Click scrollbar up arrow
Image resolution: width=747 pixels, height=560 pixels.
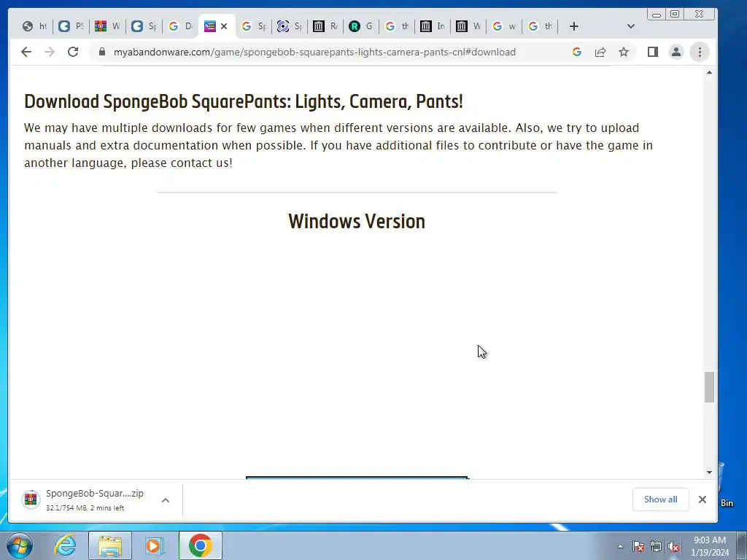(709, 72)
